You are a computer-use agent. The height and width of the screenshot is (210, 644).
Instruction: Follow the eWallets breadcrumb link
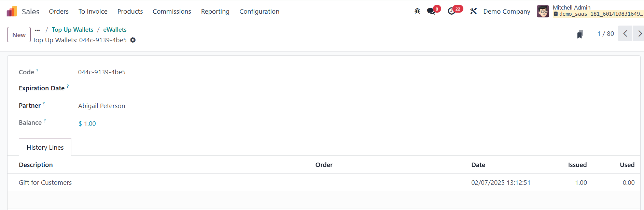pyautogui.click(x=115, y=30)
